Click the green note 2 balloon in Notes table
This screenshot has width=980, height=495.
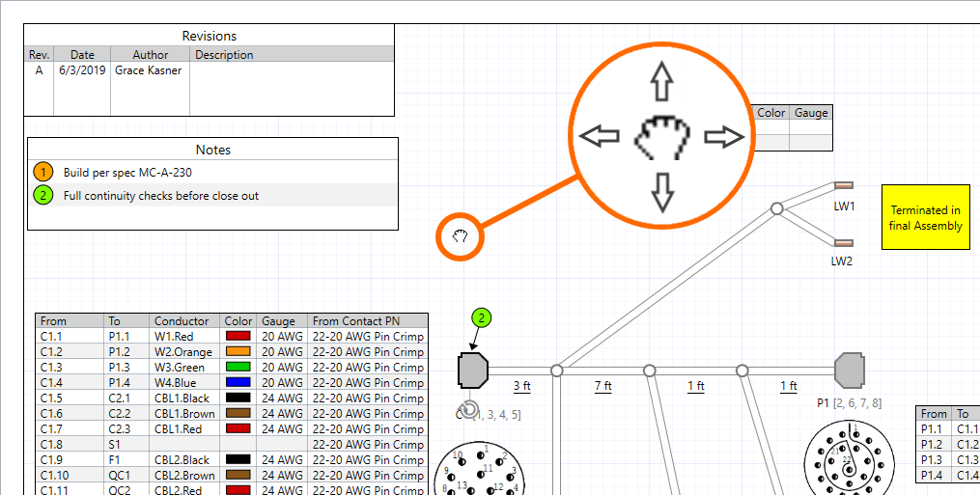tap(42, 196)
